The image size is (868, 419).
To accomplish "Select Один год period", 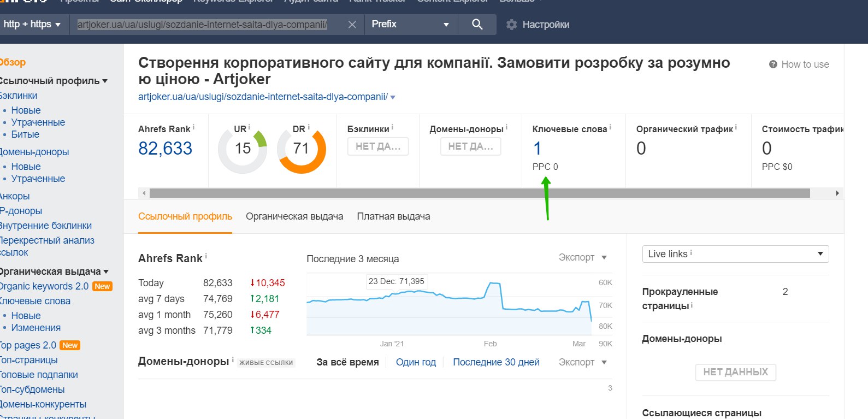I will click(x=416, y=362).
